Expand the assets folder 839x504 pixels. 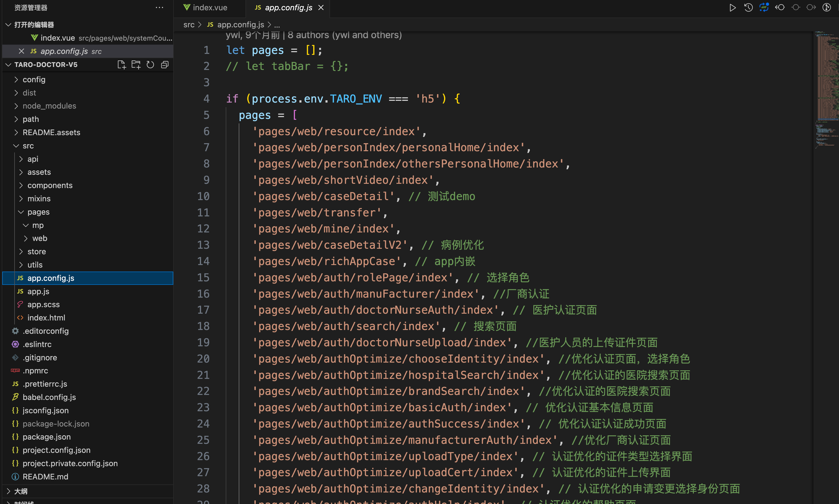pos(88,172)
